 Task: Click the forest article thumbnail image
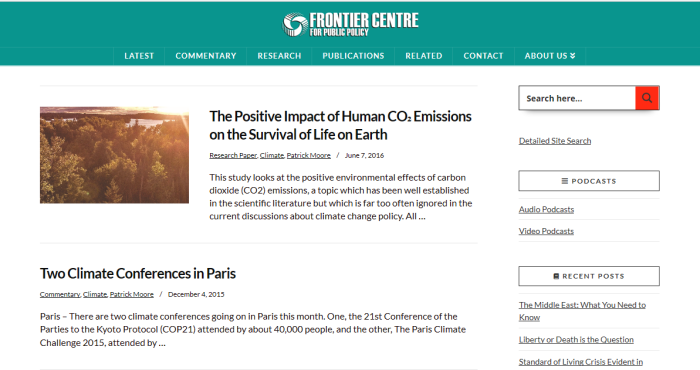(114, 155)
